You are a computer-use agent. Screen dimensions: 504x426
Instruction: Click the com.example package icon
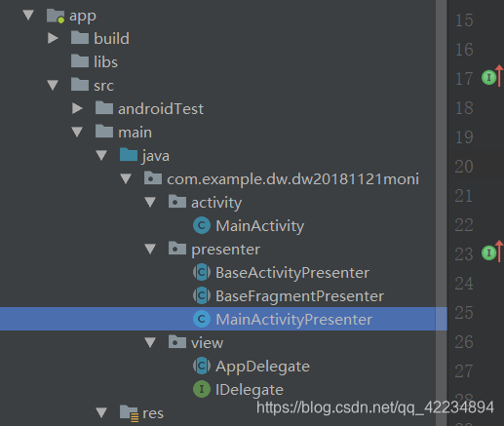(x=153, y=178)
